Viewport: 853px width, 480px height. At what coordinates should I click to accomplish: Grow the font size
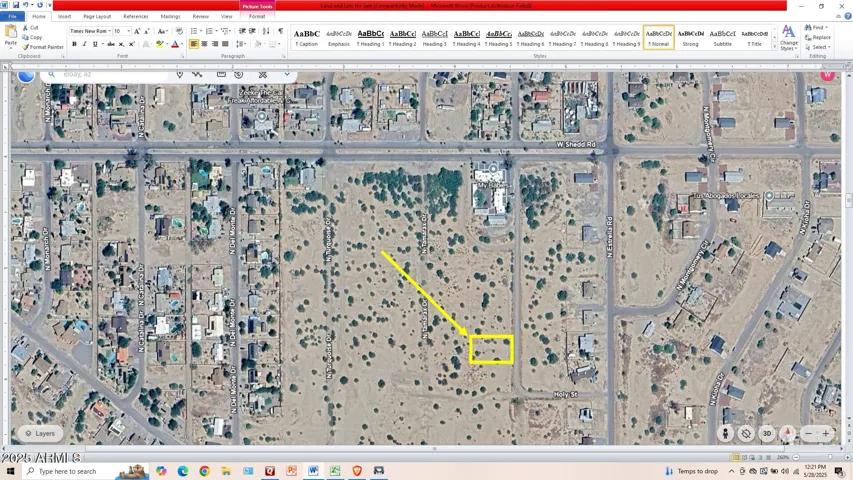pos(137,31)
